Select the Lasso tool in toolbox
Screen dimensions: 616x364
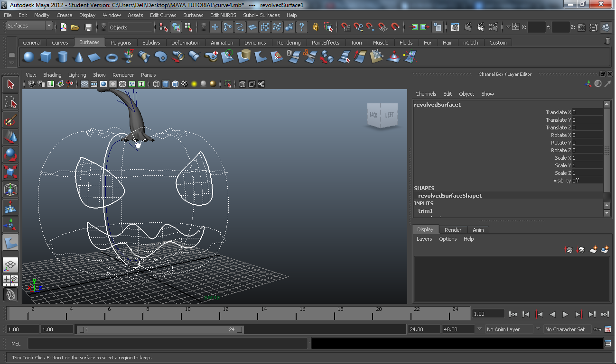point(10,102)
